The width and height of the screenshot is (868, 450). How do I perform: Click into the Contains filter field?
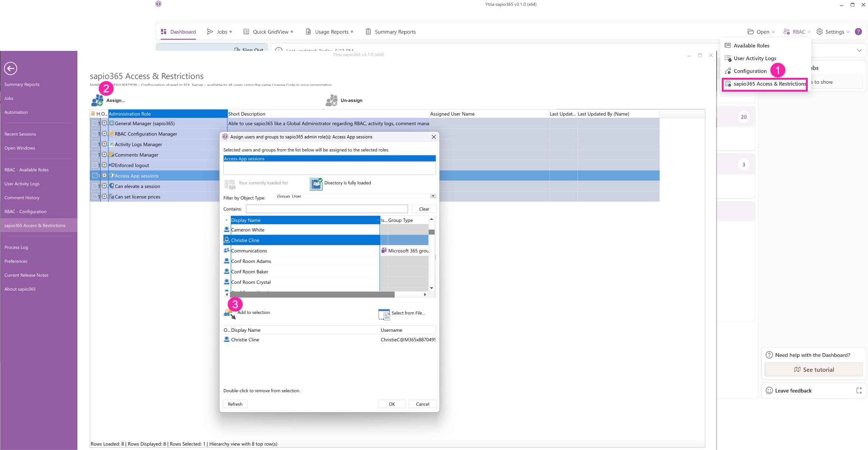(326, 209)
